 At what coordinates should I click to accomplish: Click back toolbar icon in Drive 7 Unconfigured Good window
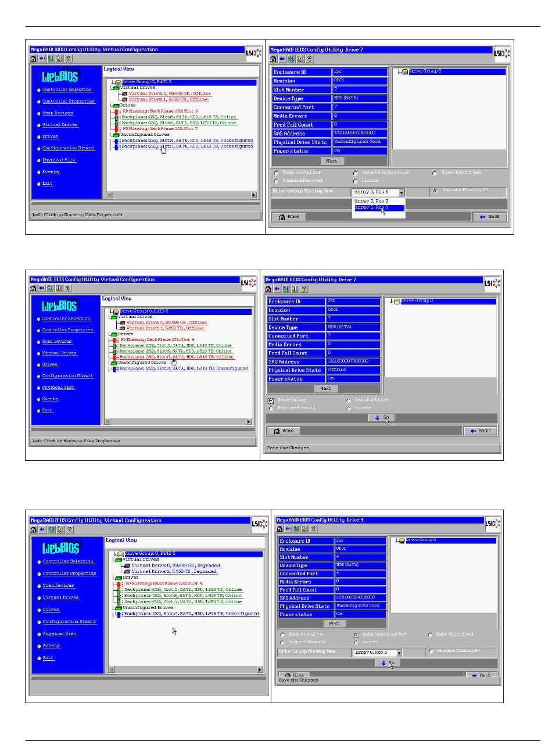click(x=282, y=59)
